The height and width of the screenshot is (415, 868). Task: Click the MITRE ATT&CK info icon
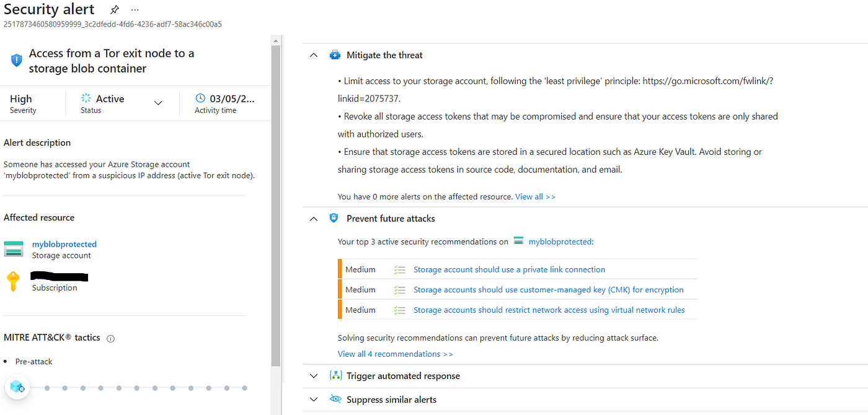coord(110,338)
